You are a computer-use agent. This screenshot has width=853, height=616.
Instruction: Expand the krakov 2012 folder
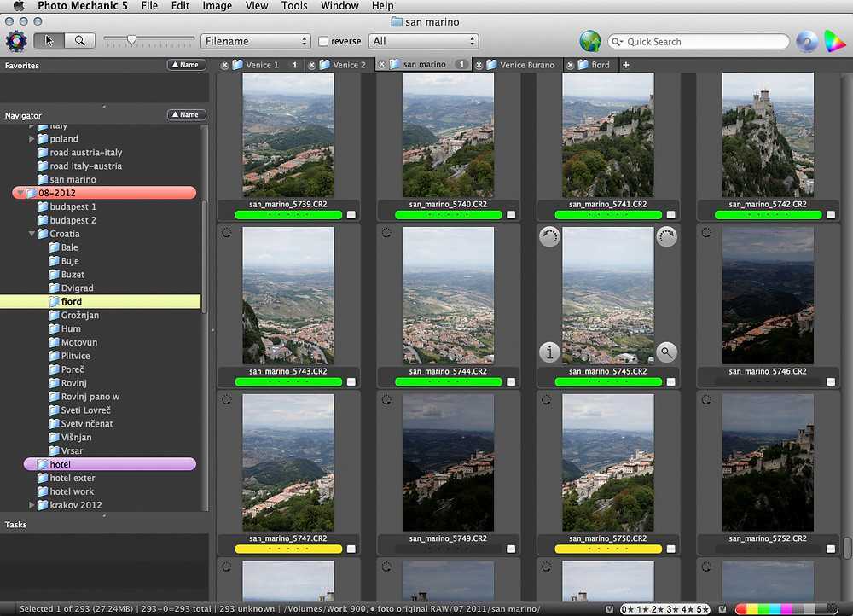[x=32, y=505]
